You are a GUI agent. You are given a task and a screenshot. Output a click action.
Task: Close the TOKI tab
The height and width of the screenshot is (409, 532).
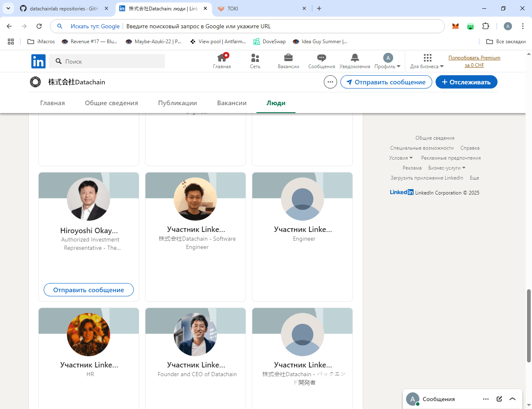tap(304, 8)
